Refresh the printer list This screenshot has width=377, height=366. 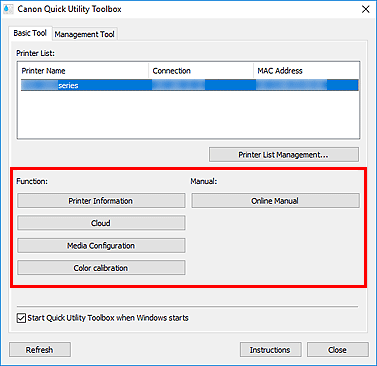(40, 350)
